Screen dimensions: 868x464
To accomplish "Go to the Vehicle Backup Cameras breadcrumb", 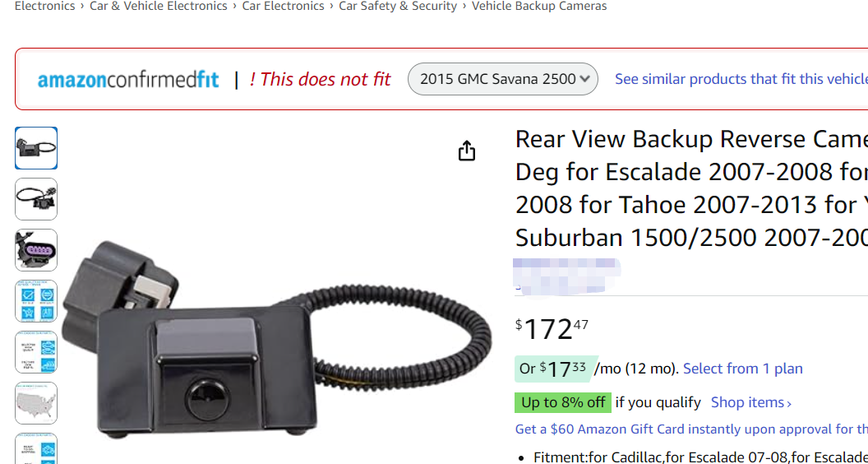I will coord(539,7).
